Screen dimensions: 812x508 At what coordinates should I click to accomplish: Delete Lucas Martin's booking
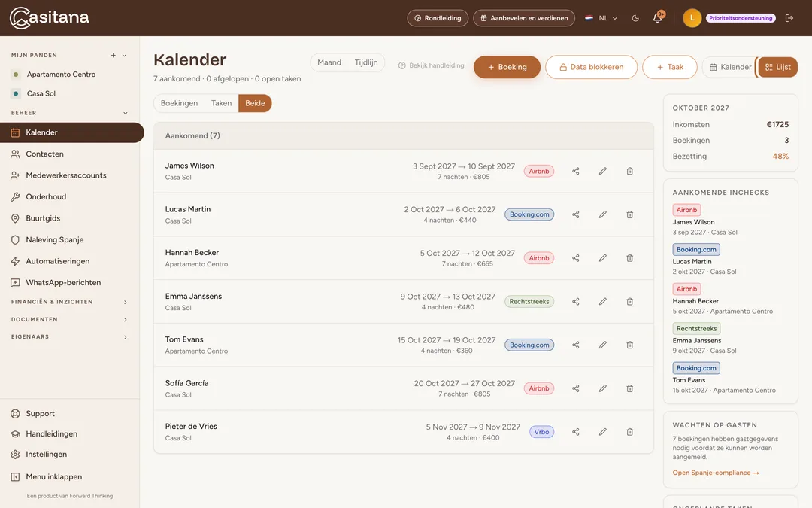tap(630, 214)
